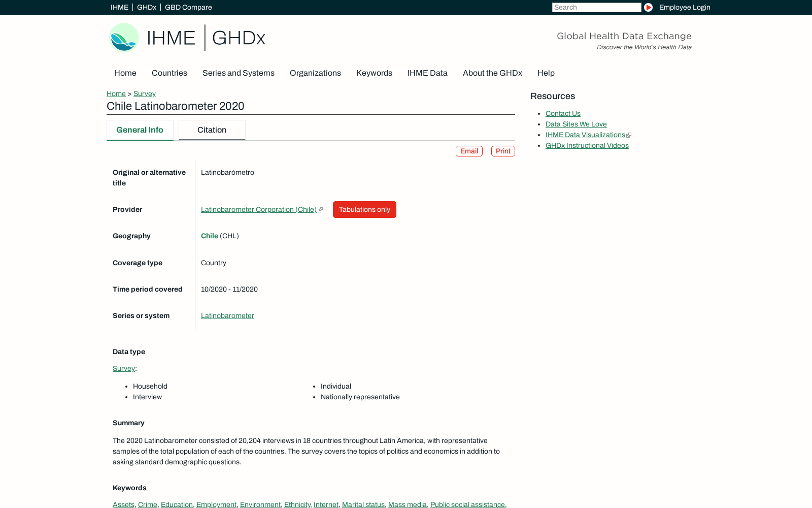Click the Environment keyword link
This screenshot has height=508, width=812.
[x=260, y=504]
